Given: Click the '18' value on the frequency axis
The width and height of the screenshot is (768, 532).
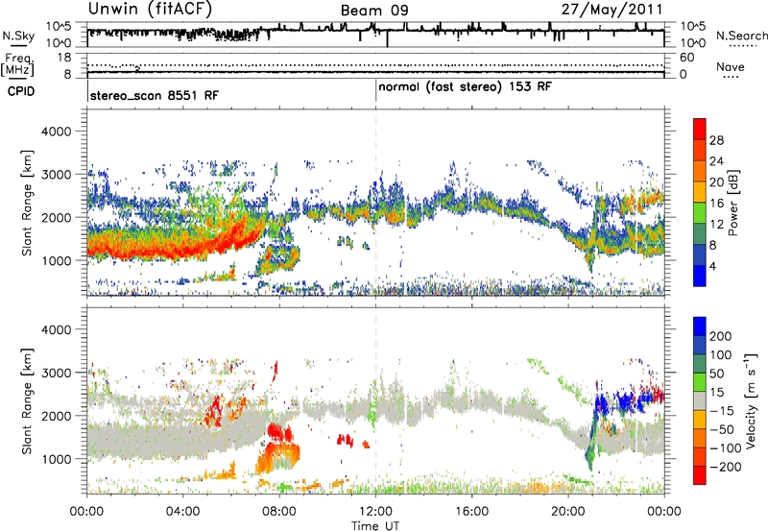Looking at the screenshot, I should click(64, 58).
